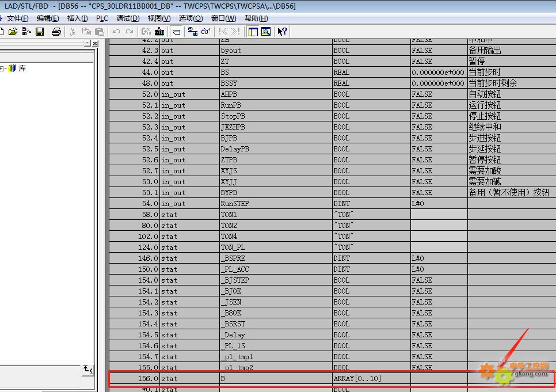Select the name cell "_BJSTEP"
The width and height of the screenshot is (556, 392).
276,280
